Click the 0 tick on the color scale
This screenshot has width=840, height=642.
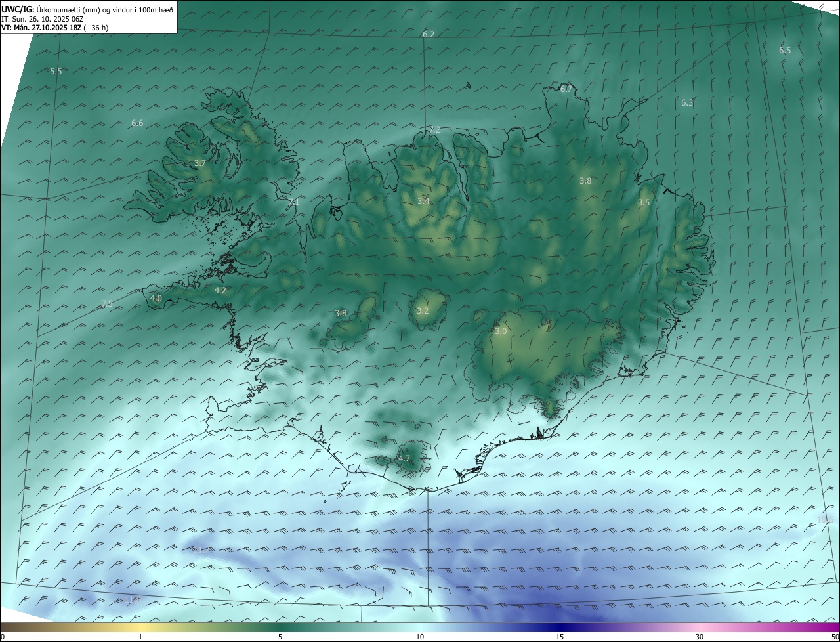click(2, 637)
